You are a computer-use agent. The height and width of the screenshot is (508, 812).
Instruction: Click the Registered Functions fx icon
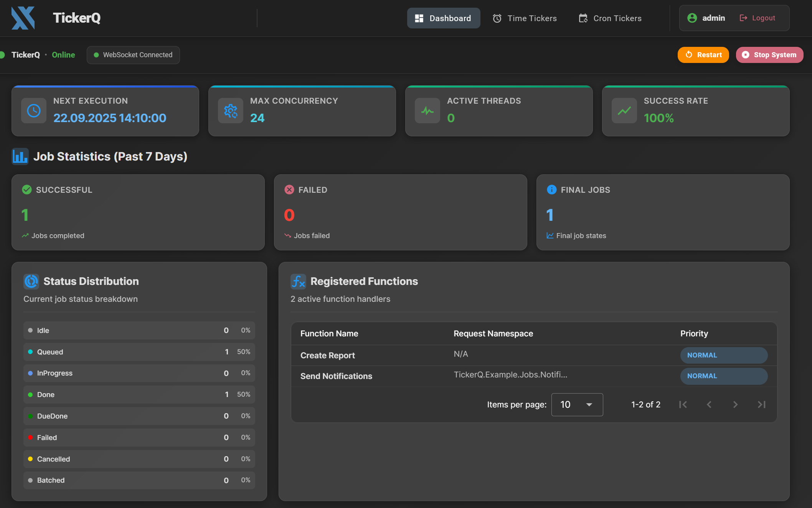click(x=298, y=281)
